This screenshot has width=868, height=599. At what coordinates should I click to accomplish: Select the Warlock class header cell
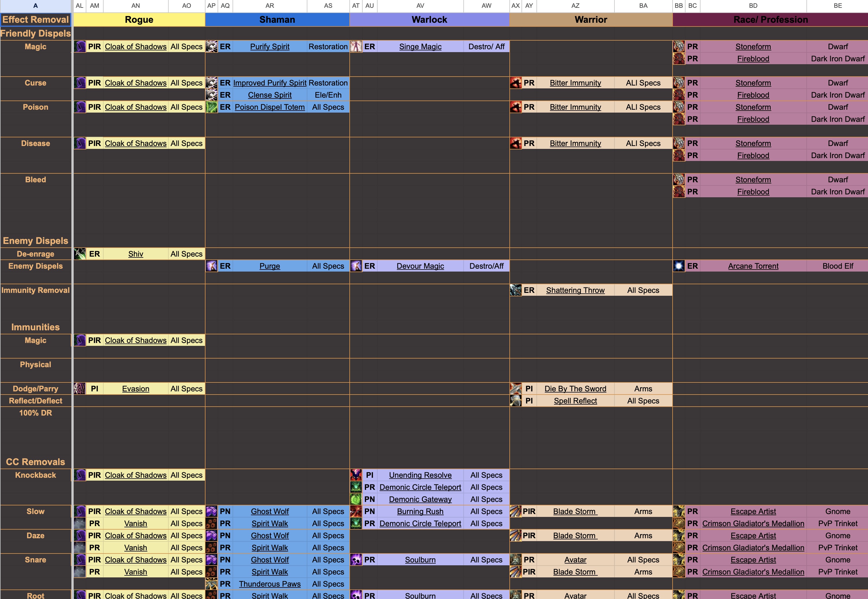click(429, 20)
